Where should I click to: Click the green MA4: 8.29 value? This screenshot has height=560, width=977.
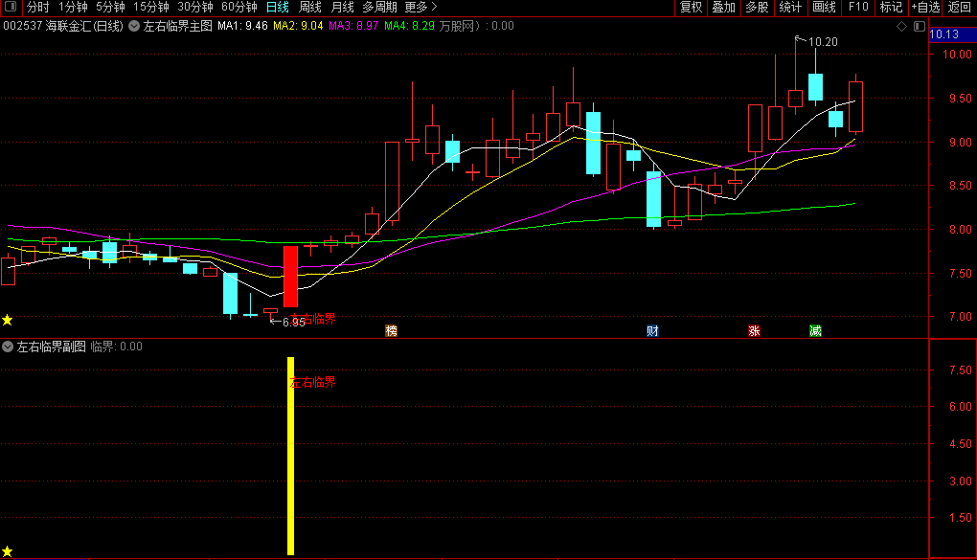(x=409, y=26)
